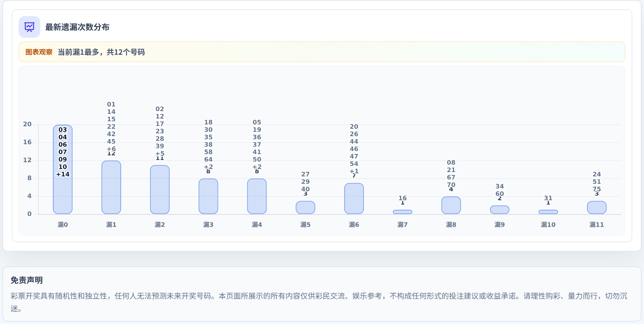
Task: Click number 24 above the 漏11 bar
Action: click(x=597, y=174)
